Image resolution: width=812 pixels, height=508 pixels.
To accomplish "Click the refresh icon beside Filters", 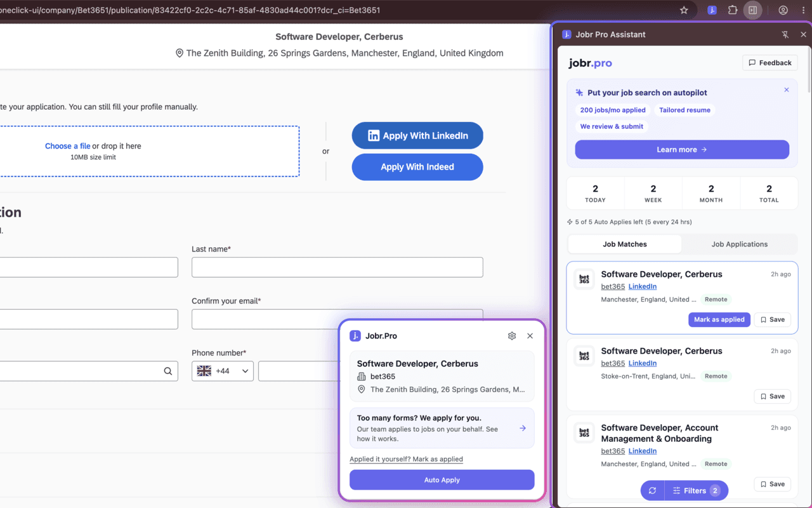I will (652, 491).
